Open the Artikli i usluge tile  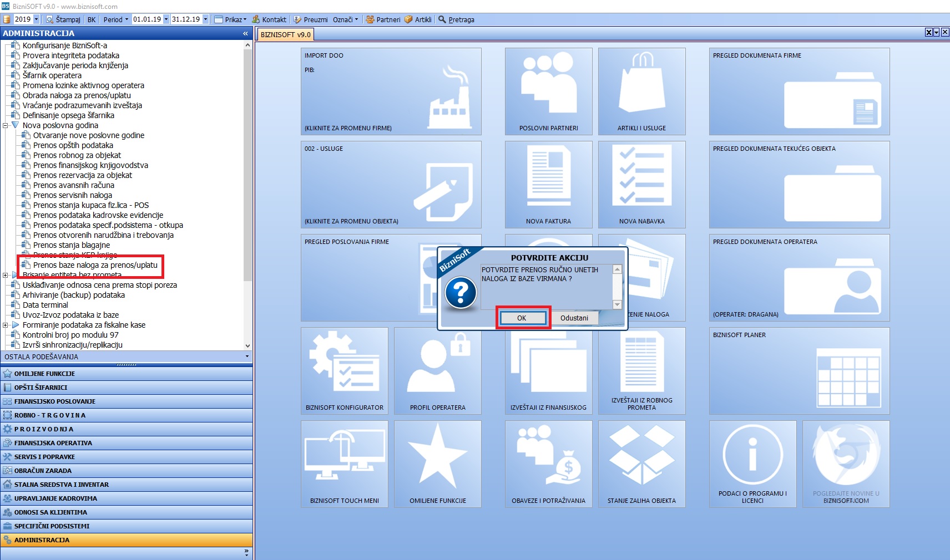641,91
